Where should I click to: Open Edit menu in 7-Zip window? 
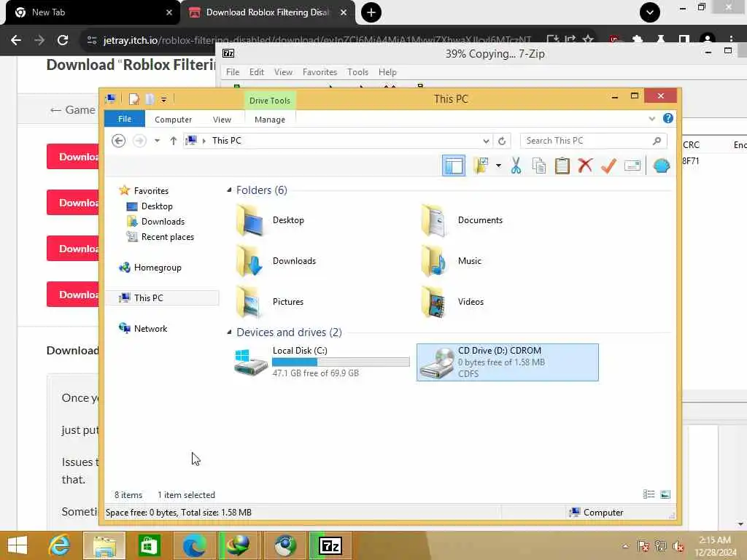click(256, 72)
